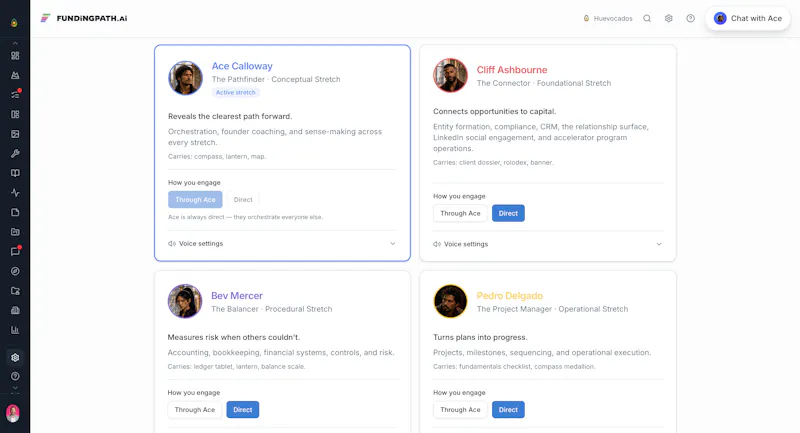Open the open-book icon in sidebar

[x=15, y=173]
